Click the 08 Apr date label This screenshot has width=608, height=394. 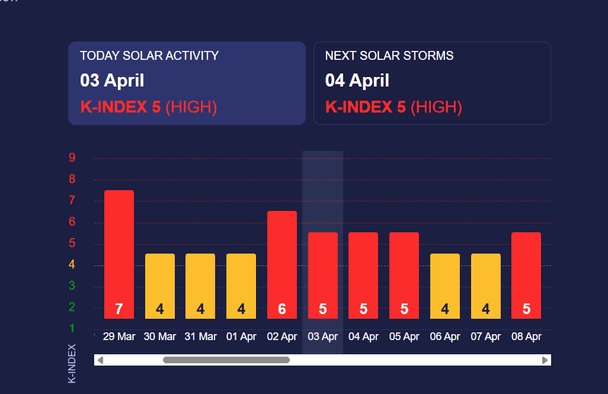[x=526, y=337]
